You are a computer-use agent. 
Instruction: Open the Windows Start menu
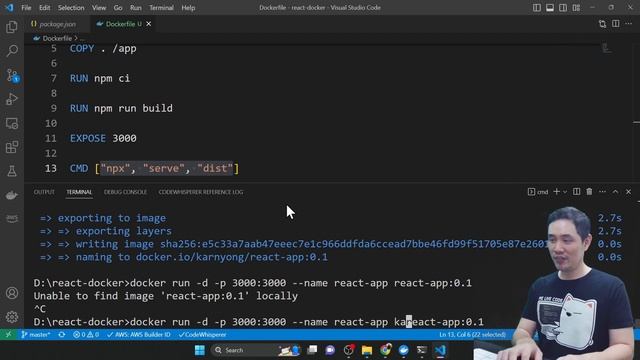tap(200, 350)
